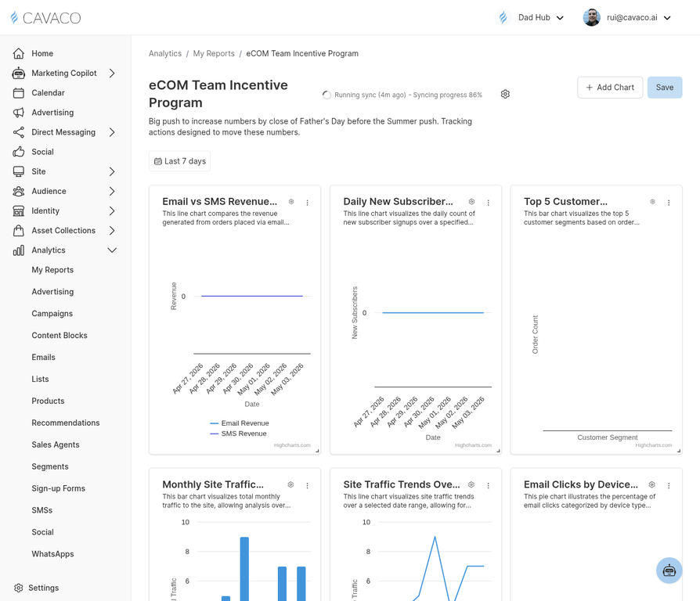Click the Calendar icon in sidebar
The height and width of the screenshot is (601, 700).
coord(18,93)
